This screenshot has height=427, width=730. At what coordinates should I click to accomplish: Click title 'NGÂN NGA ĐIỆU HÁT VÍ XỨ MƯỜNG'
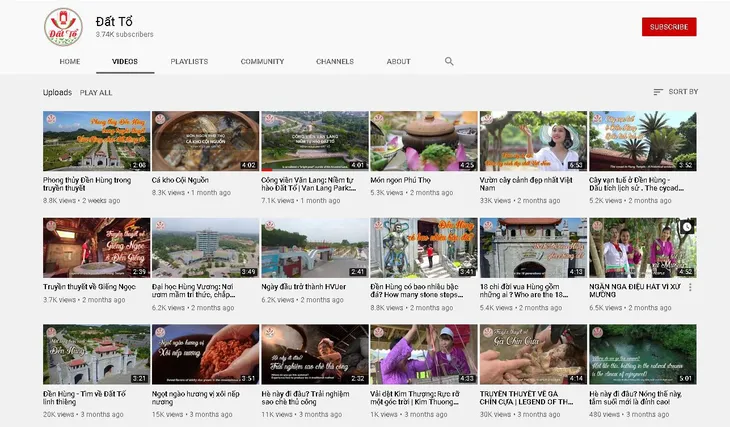(x=635, y=291)
